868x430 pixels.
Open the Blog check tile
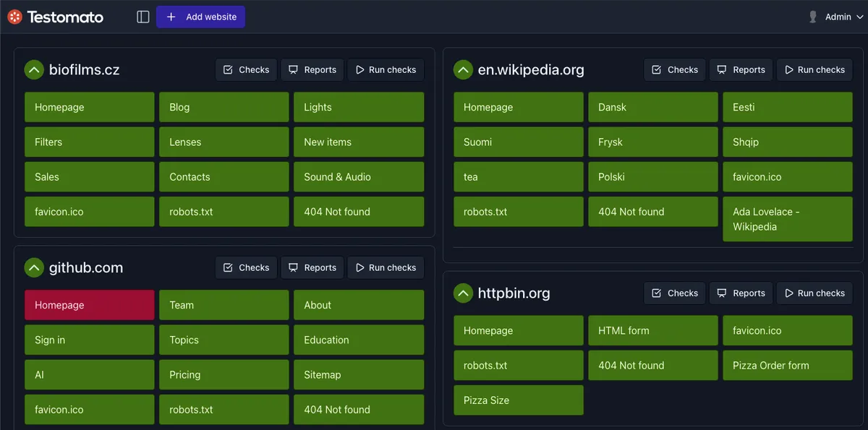(224, 107)
